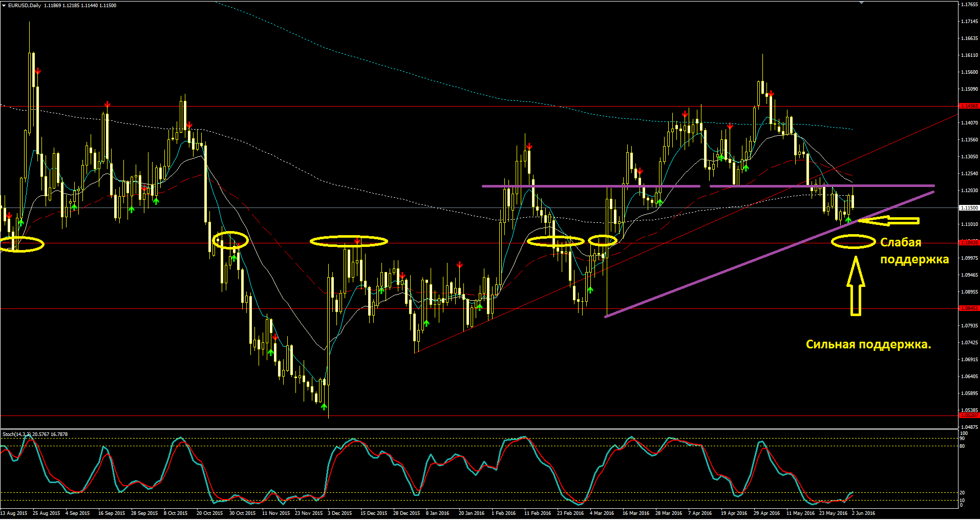Click the 11 Feb 2016 date label
The height and width of the screenshot is (520, 980).
(538, 513)
